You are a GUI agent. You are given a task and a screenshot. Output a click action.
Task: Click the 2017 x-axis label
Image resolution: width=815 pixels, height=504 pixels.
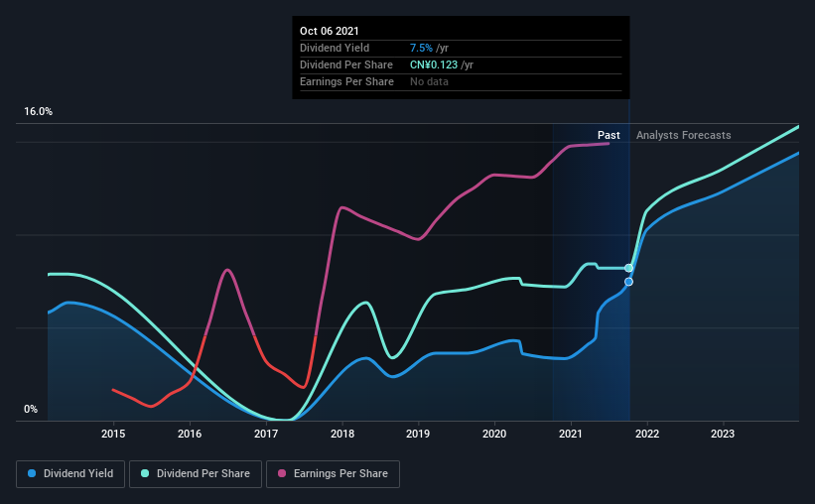(266, 434)
